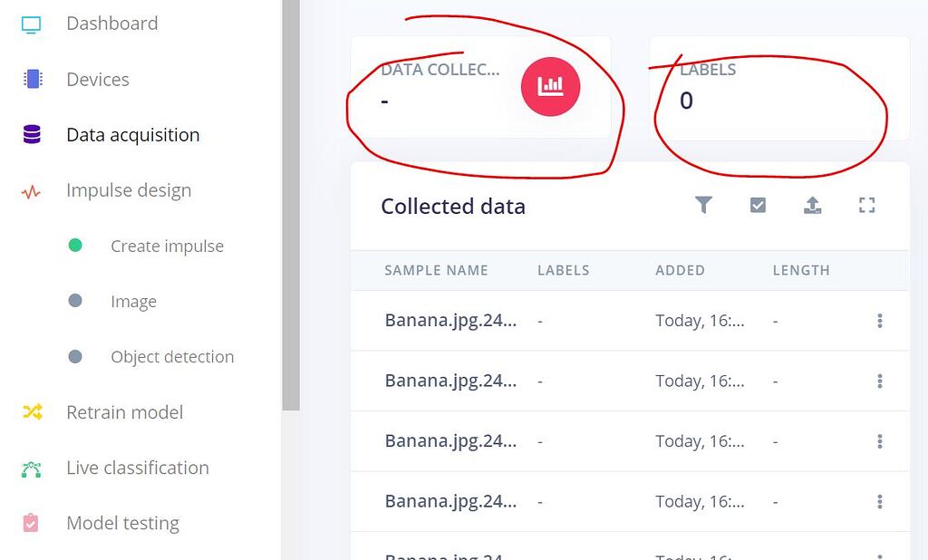Viewport: 928px width, 560px height.
Task: Open the three-dot menu for the second Banana sample
Action: [x=880, y=381]
